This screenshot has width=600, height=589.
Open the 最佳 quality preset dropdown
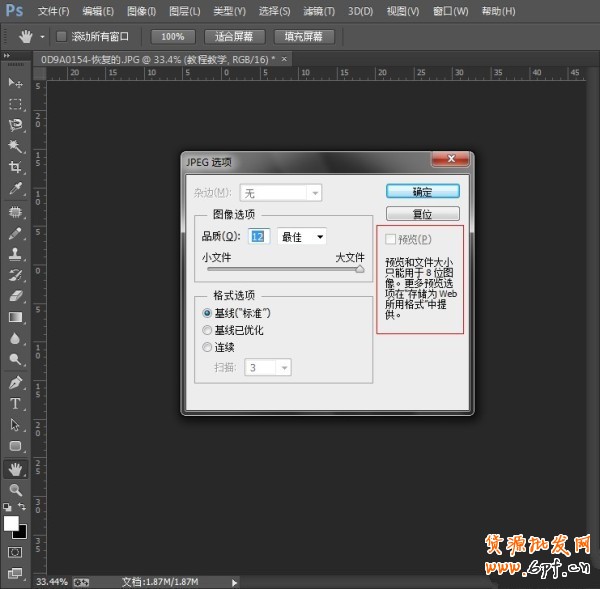pyautogui.click(x=302, y=237)
